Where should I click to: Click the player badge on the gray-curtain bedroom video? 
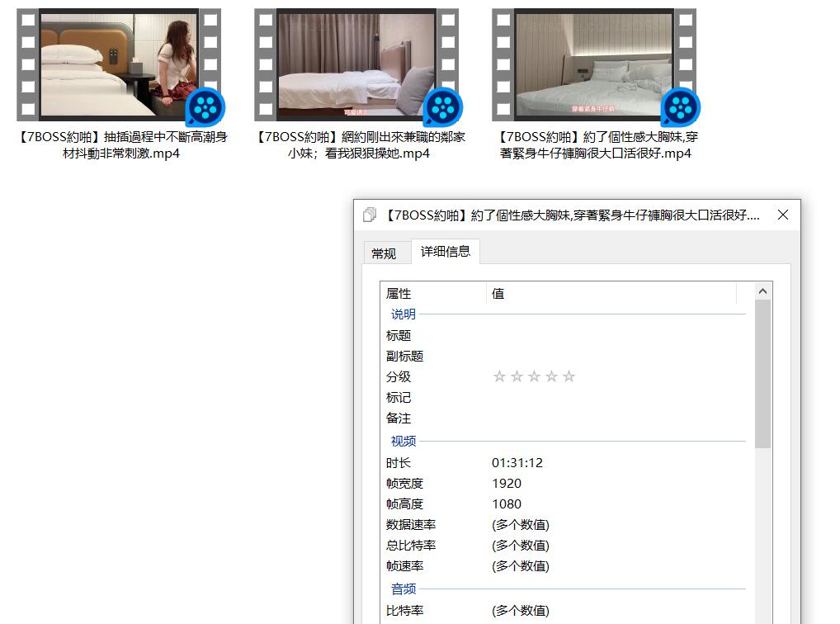443,107
